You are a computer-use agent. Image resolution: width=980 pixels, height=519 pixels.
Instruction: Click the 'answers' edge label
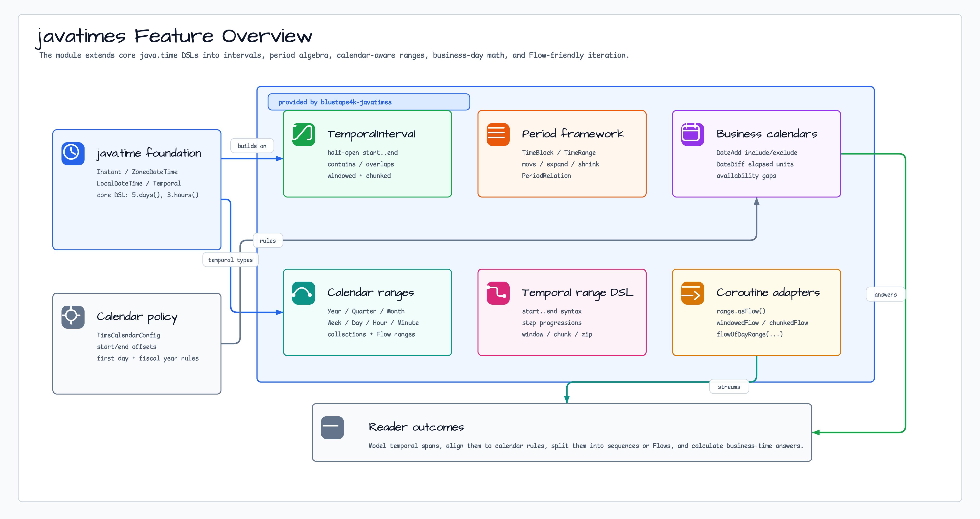coord(885,295)
